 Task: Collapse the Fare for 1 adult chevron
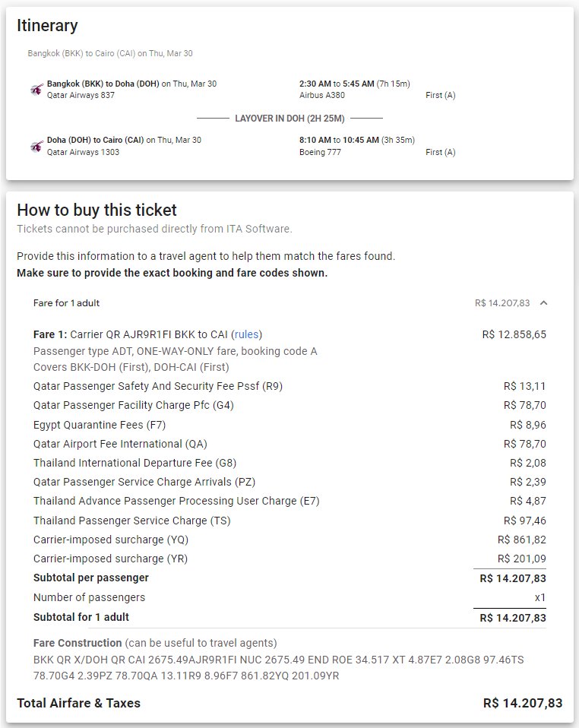click(x=544, y=303)
